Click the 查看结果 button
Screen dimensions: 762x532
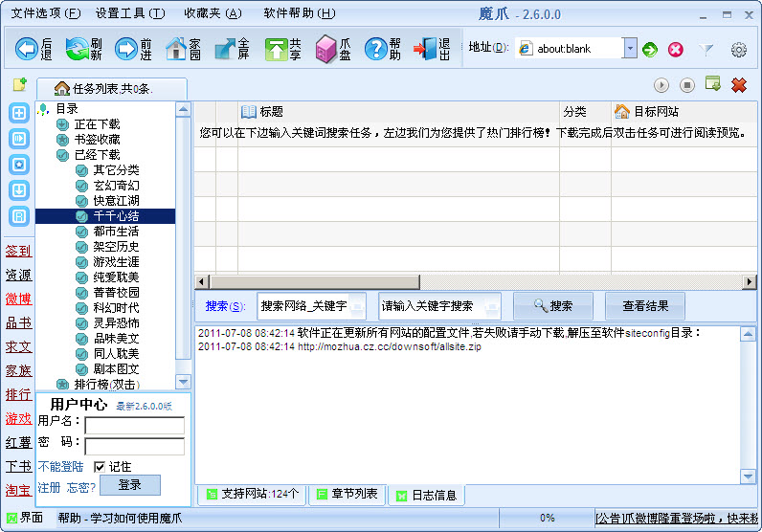645,306
